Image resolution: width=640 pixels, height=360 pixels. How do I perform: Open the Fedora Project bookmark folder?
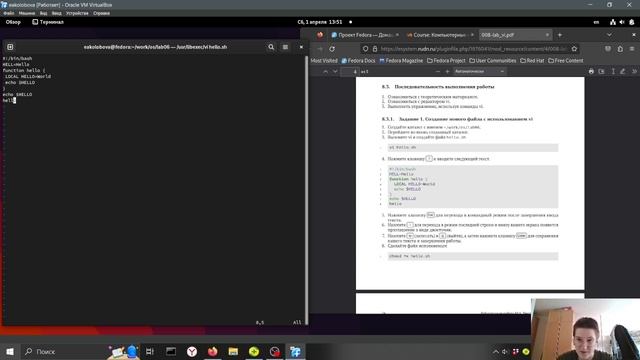[x=446, y=61]
